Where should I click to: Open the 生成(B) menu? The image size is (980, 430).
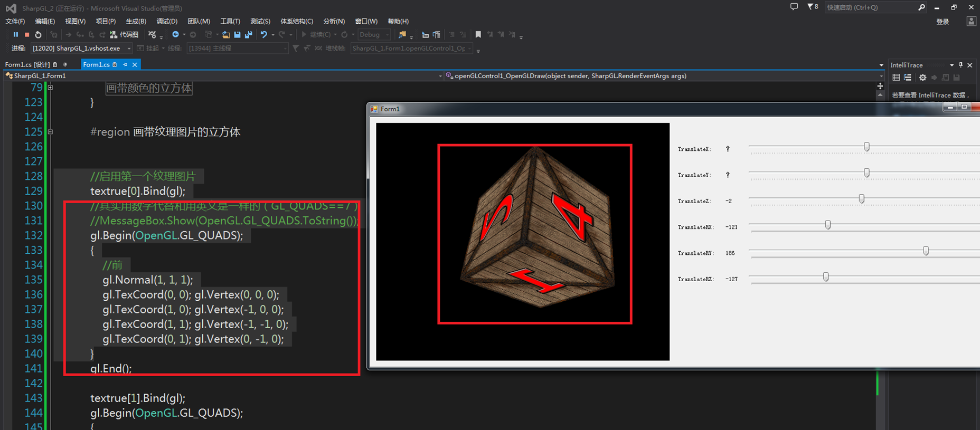pos(136,21)
